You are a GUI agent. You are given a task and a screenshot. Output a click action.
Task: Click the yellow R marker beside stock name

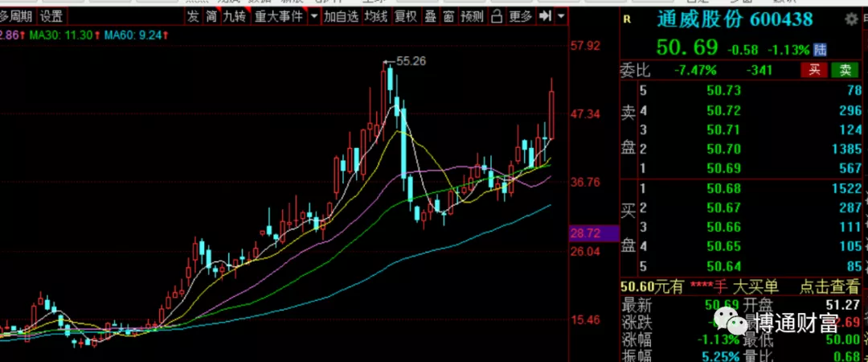[x=627, y=19]
